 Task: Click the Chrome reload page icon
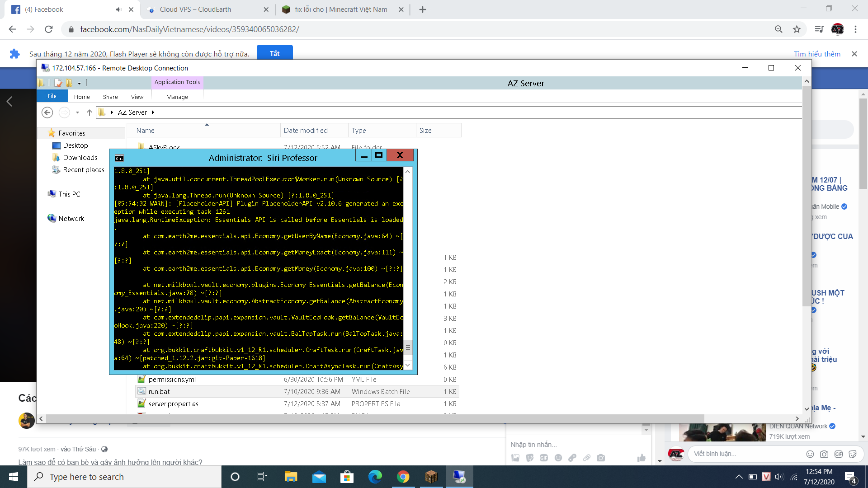click(x=49, y=29)
